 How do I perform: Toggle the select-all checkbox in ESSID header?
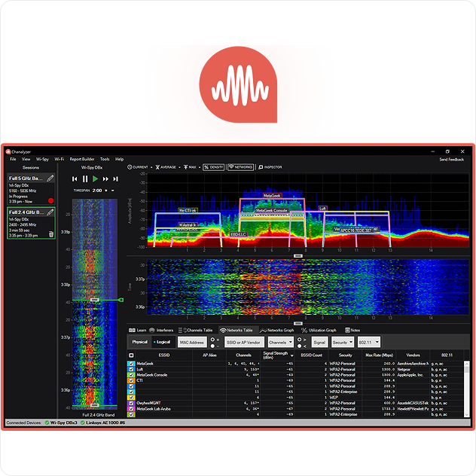(x=131, y=355)
